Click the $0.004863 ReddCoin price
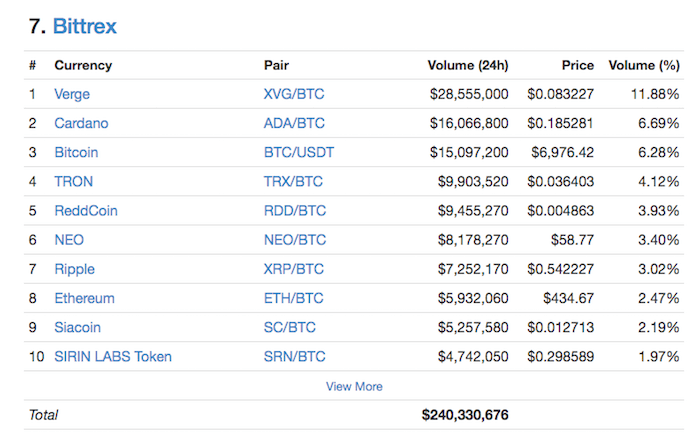Screen dimensions: 700x442 click(560, 210)
